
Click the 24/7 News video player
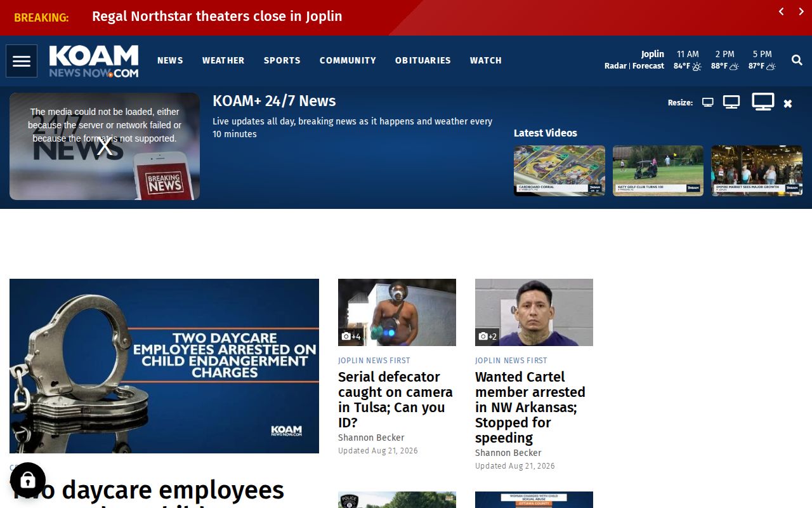coord(105,147)
